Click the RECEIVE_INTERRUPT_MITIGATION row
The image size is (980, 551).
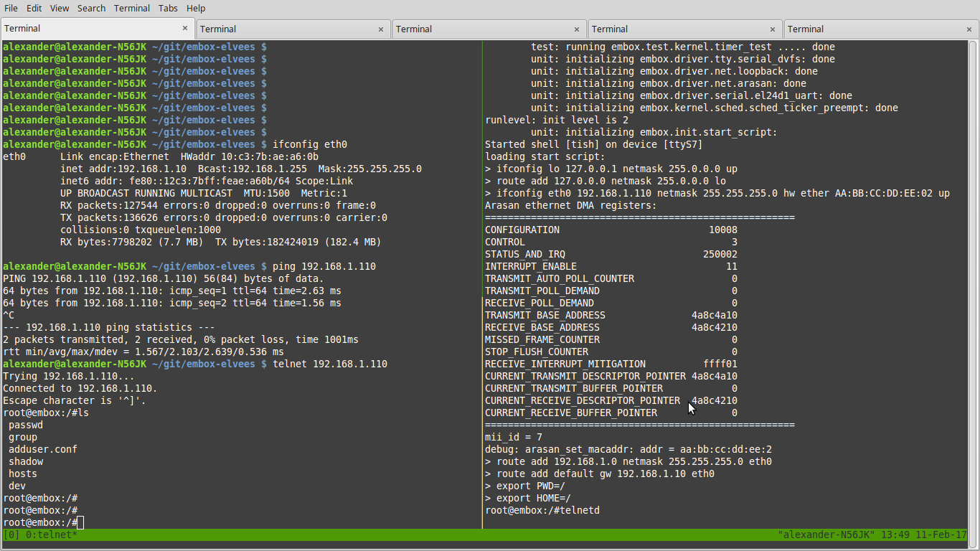[611, 364]
